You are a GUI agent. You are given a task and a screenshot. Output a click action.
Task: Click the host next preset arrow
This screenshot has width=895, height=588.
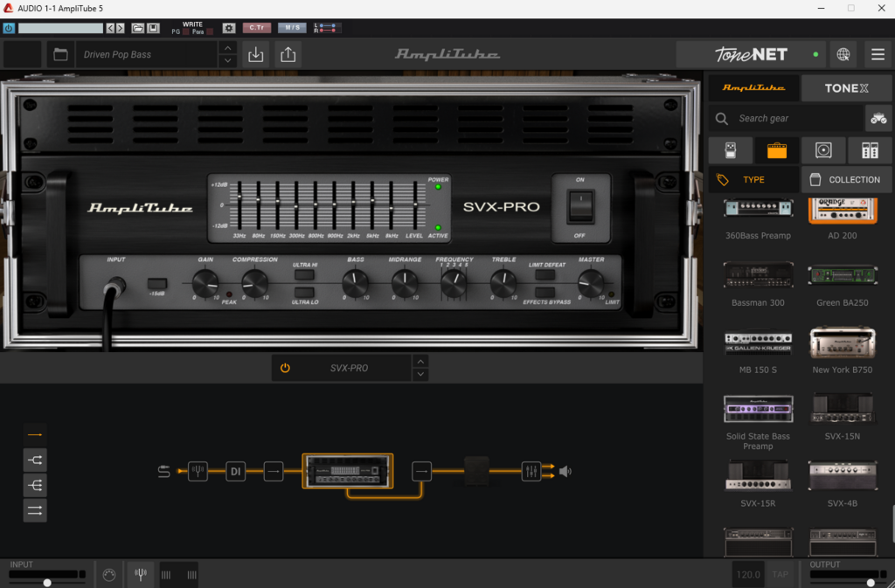pyautogui.click(x=120, y=28)
